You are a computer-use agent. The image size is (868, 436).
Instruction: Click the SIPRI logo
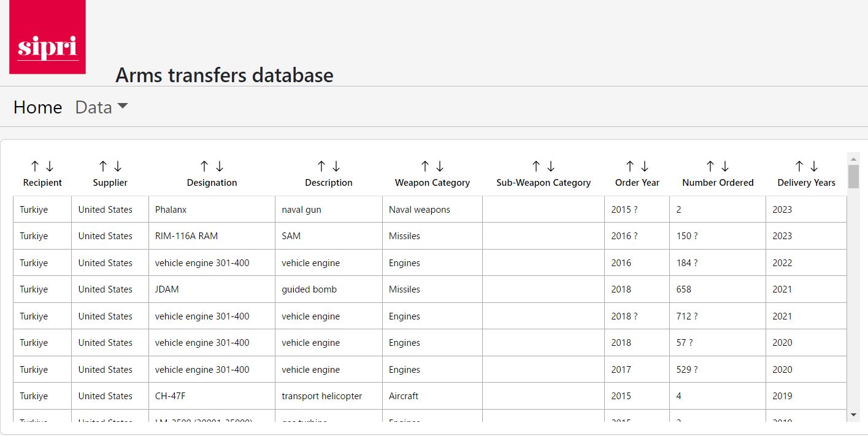pyautogui.click(x=47, y=37)
